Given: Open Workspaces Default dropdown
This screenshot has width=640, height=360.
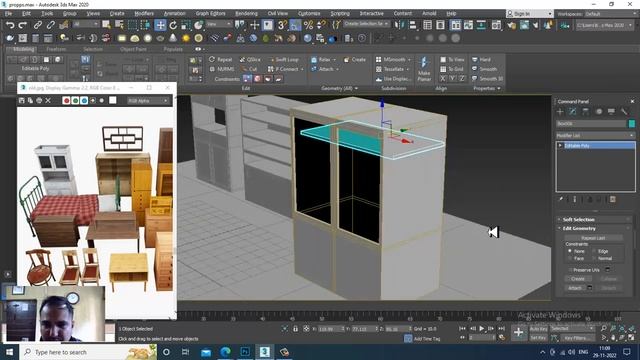Looking at the screenshot, I should pos(611,13).
